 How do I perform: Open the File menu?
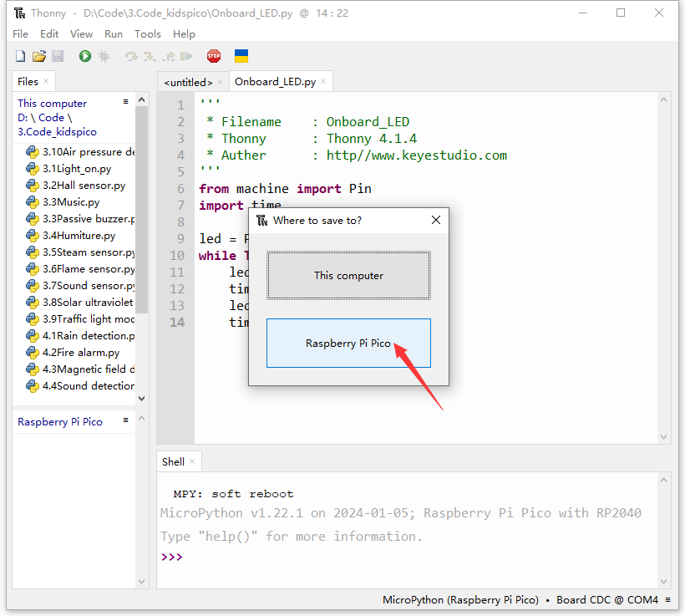[20, 34]
